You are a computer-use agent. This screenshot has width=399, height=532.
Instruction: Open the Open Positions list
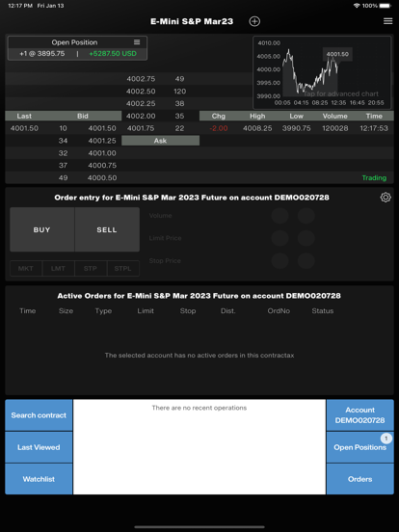[x=360, y=447]
